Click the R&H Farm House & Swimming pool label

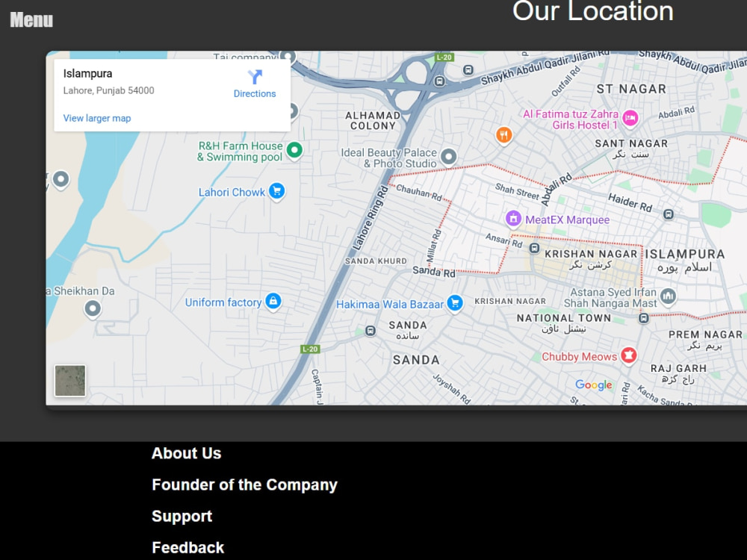coord(240,152)
